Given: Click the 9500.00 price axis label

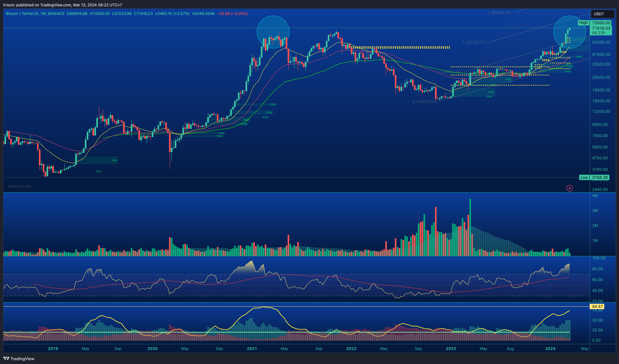Looking at the screenshot, I should 600,125.
